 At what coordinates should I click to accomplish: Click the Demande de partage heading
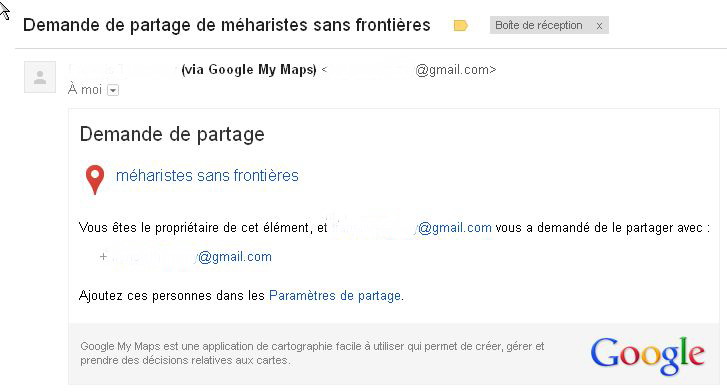point(172,135)
